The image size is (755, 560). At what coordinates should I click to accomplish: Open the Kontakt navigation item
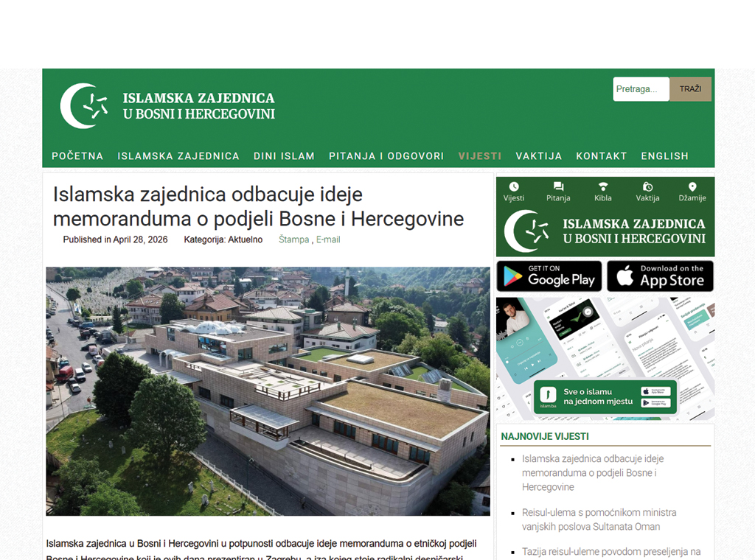pos(602,156)
